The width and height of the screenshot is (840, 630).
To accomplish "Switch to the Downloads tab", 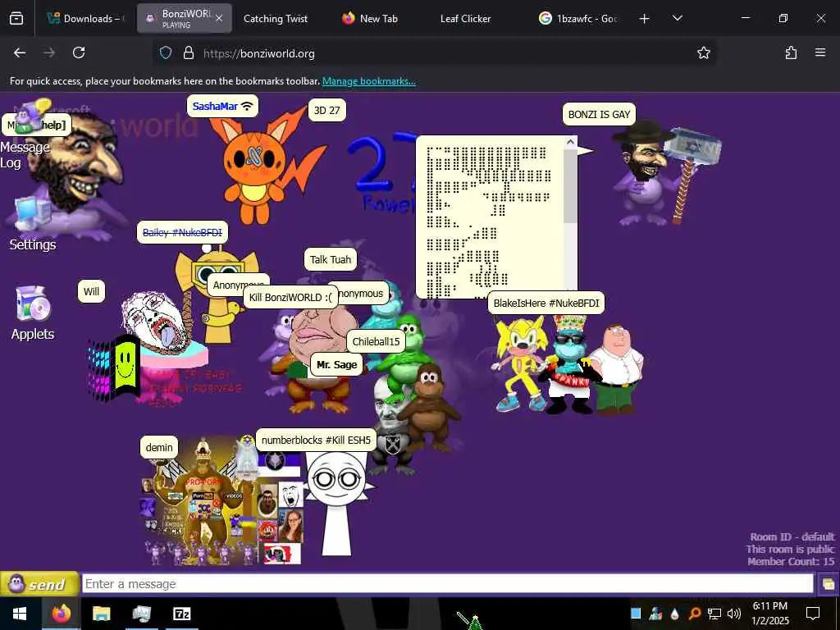I will (x=85, y=19).
